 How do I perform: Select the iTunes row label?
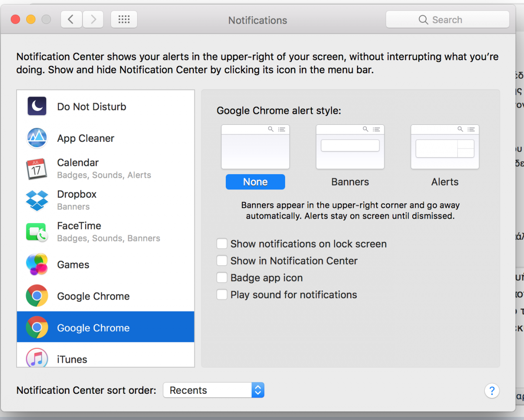coord(72,359)
